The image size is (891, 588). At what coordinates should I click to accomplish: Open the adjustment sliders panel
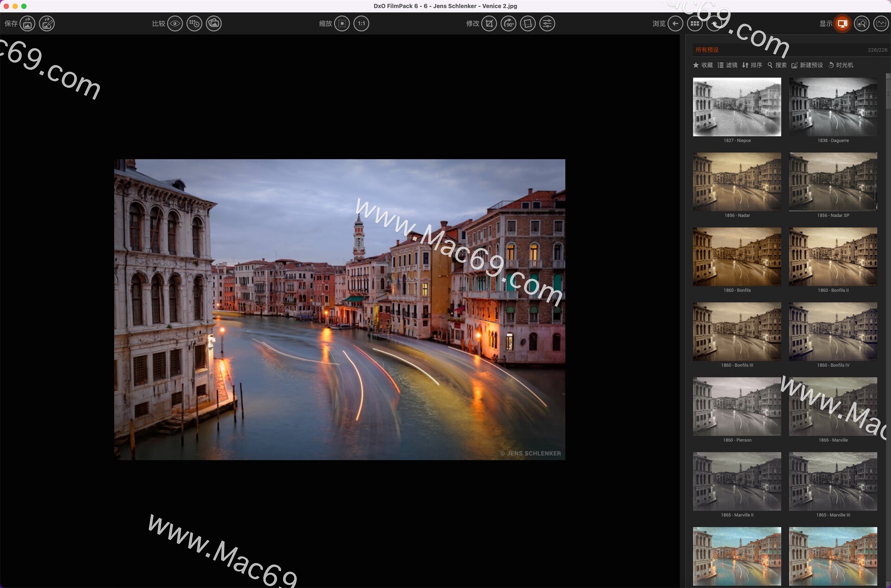click(547, 24)
